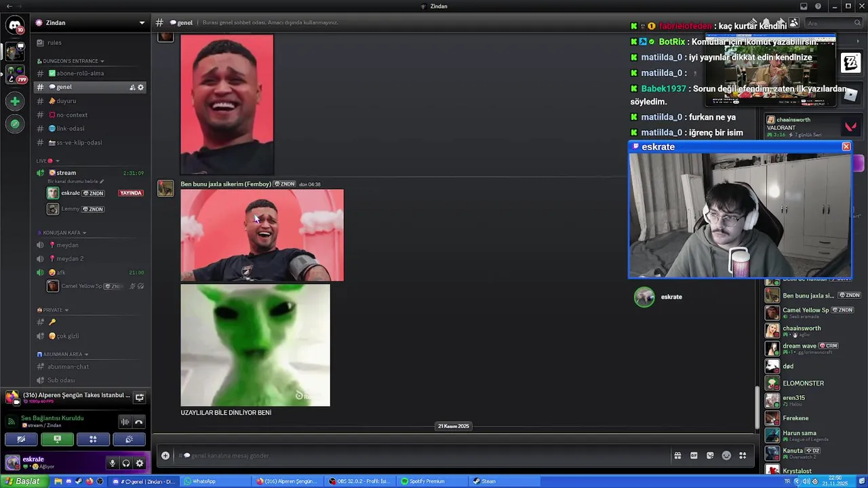
Task: Open Discord direct messages home icon
Action: click(x=15, y=26)
